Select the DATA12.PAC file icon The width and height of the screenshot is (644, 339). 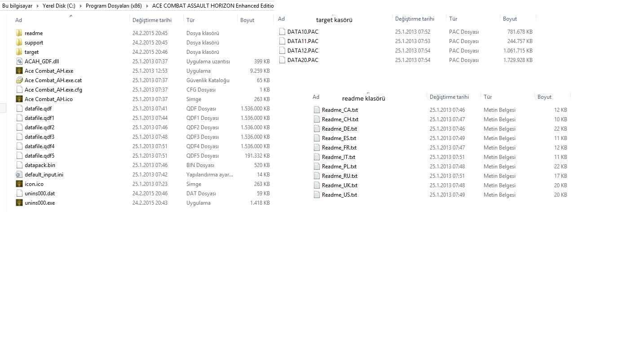(282, 50)
